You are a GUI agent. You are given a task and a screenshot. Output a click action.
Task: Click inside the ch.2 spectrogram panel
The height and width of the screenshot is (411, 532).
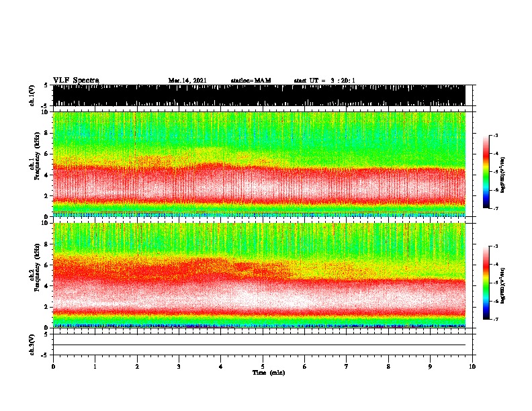(259, 275)
